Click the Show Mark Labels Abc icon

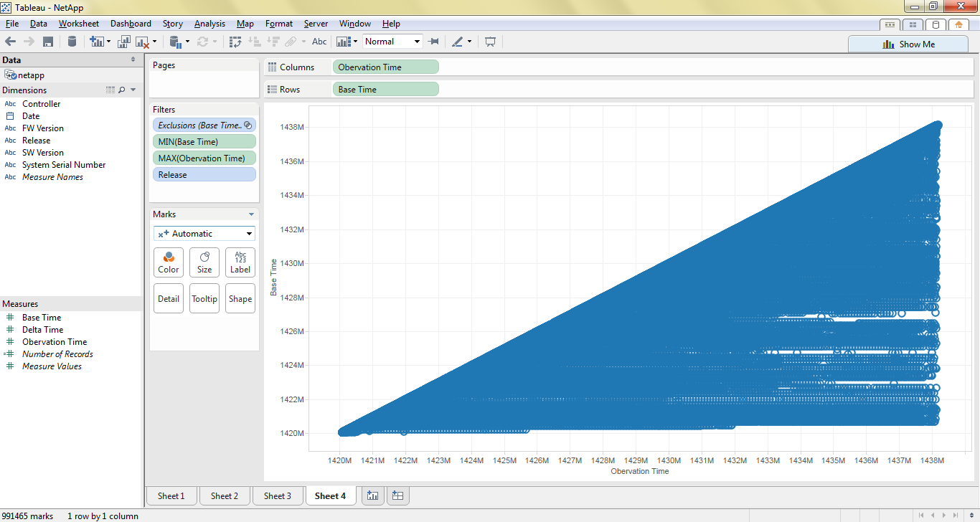coord(319,42)
